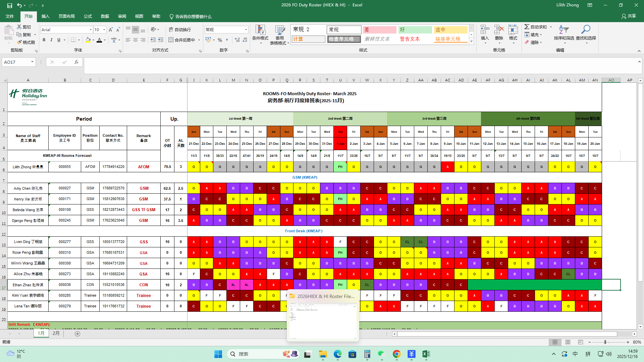Click the Sort and Filter icon
Viewport: 644px width, 362px height.
pyautogui.click(x=563, y=30)
